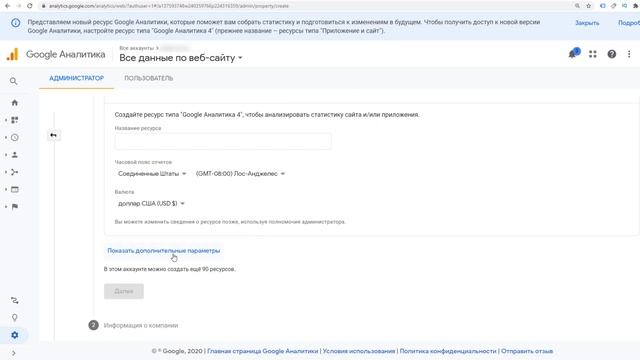Open Behavior reports sidebar icon
The image size is (640, 360).
point(15,189)
